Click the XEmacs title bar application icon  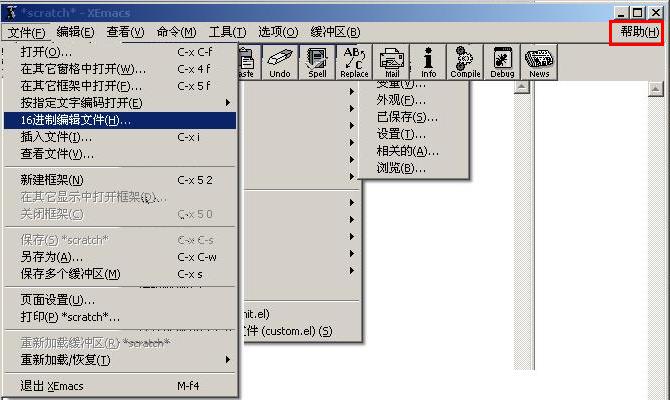click(x=12, y=12)
